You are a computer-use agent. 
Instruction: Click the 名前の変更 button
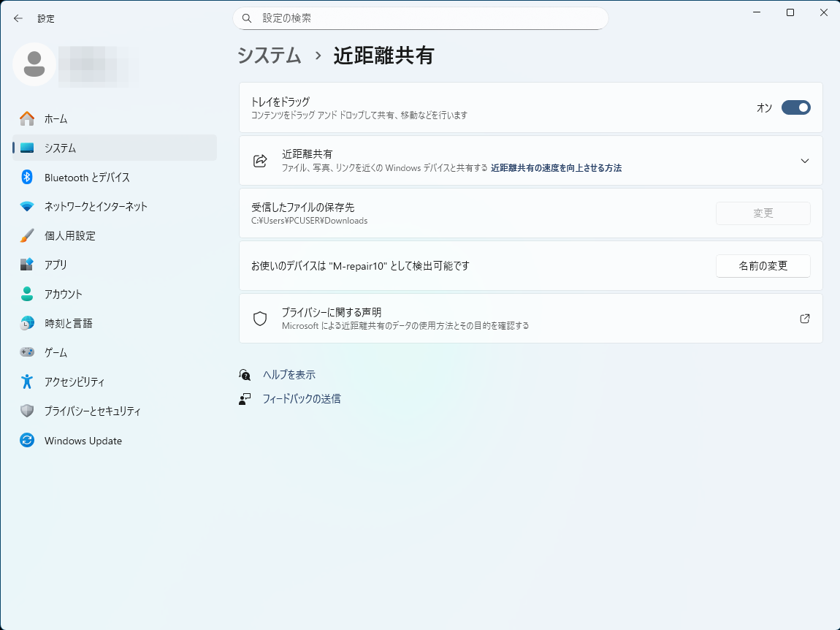pyautogui.click(x=763, y=266)
